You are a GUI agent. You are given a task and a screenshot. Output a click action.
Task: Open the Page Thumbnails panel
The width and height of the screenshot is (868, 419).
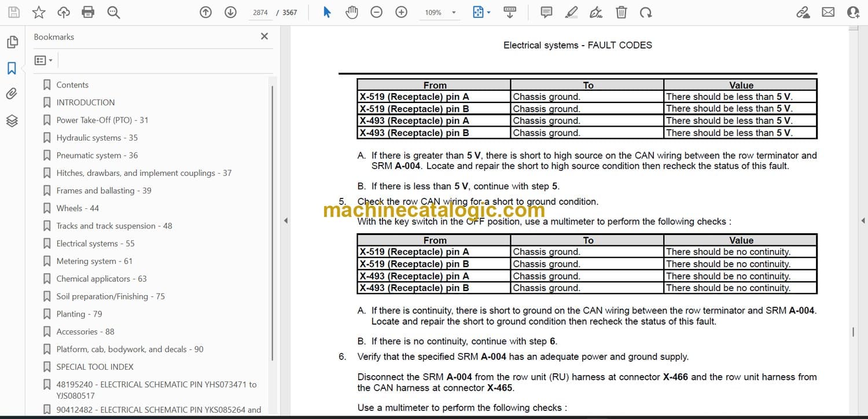click(12, 42)
